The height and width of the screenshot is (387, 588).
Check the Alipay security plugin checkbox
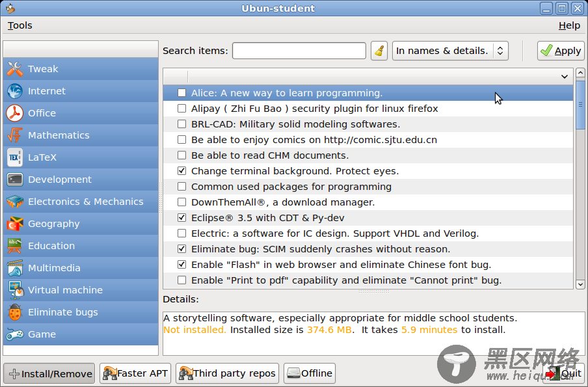182,109
